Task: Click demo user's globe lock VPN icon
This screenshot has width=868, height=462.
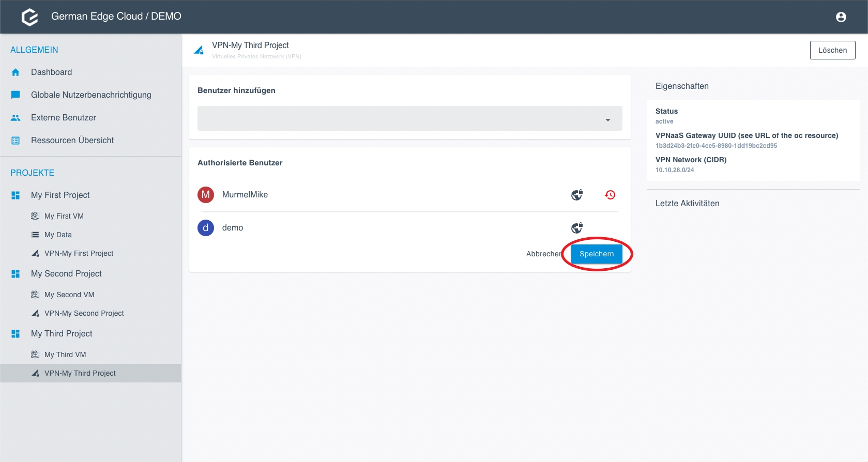Action: (577, 228)
